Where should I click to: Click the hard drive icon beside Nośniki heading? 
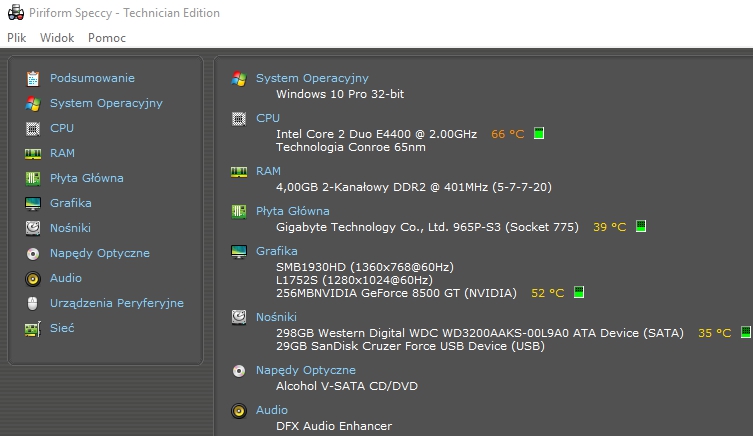click(x=239, y=317)
